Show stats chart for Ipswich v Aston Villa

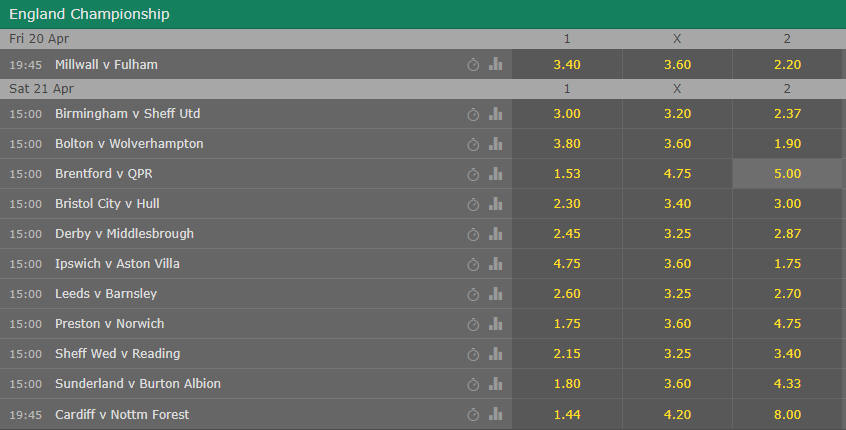[495, 263]
